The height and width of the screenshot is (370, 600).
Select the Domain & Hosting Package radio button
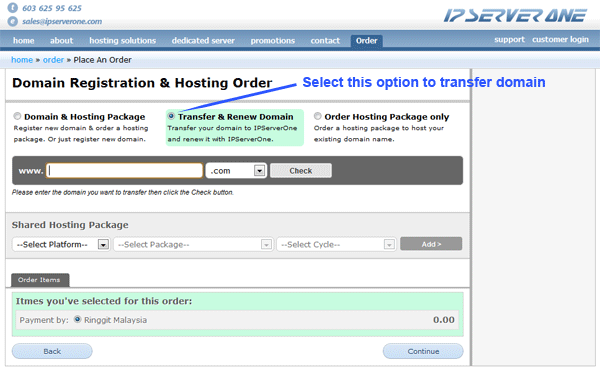click(17, 116)
